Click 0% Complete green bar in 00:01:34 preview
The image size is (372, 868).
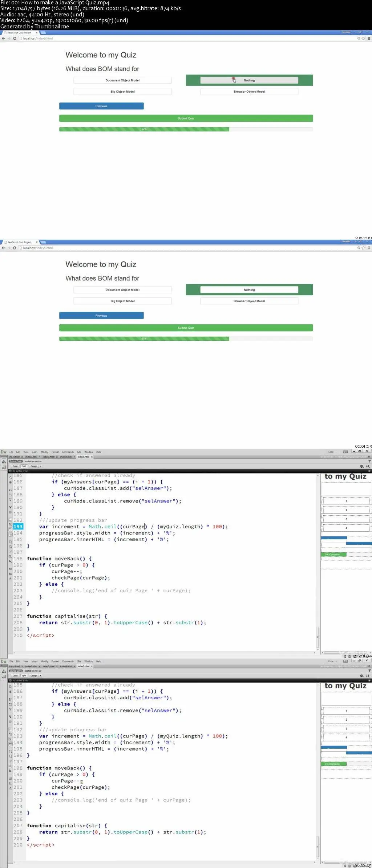coord(333,555)
